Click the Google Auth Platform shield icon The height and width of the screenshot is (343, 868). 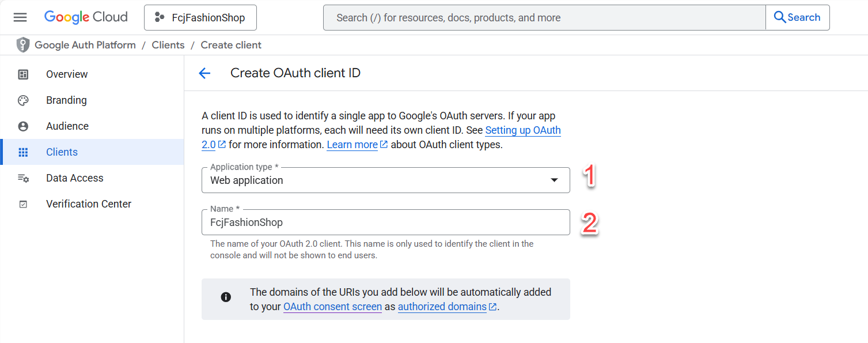pyautogui.click(x=22, y=45)
